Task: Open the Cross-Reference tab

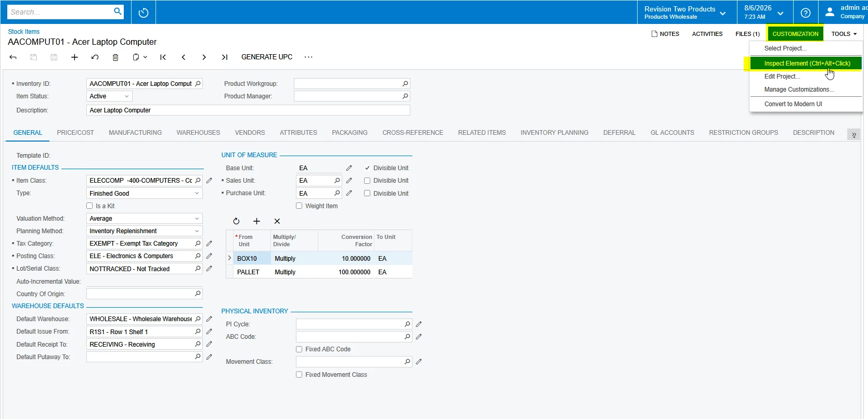Action: tap(413, 133)
